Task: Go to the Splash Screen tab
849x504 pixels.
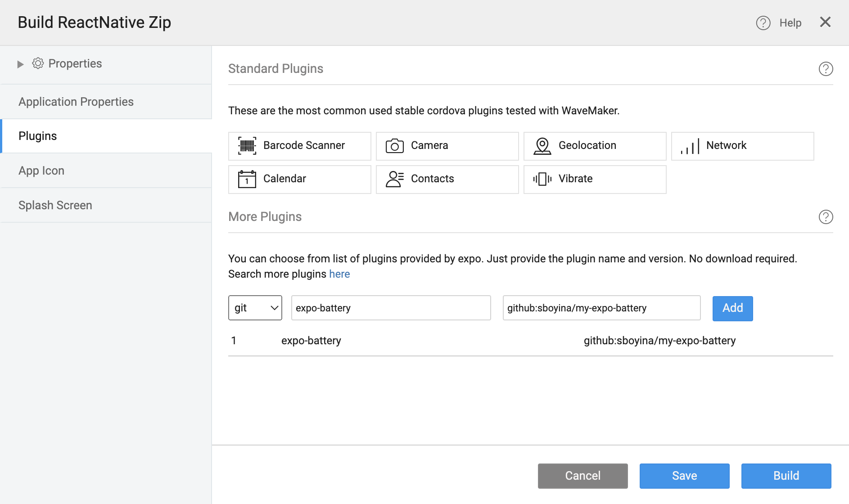Action: pos(55,205)
